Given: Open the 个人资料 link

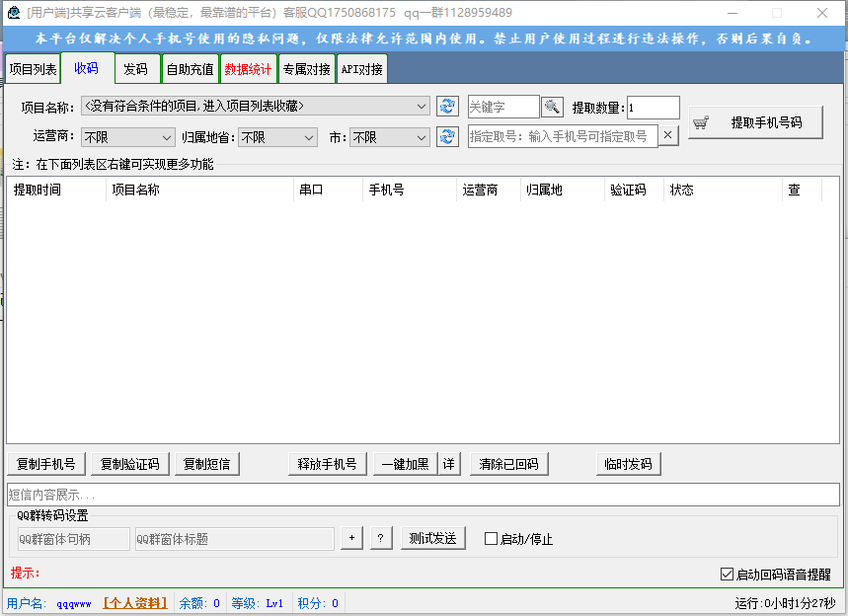Looking at the screenshot, I should [135, 603].
